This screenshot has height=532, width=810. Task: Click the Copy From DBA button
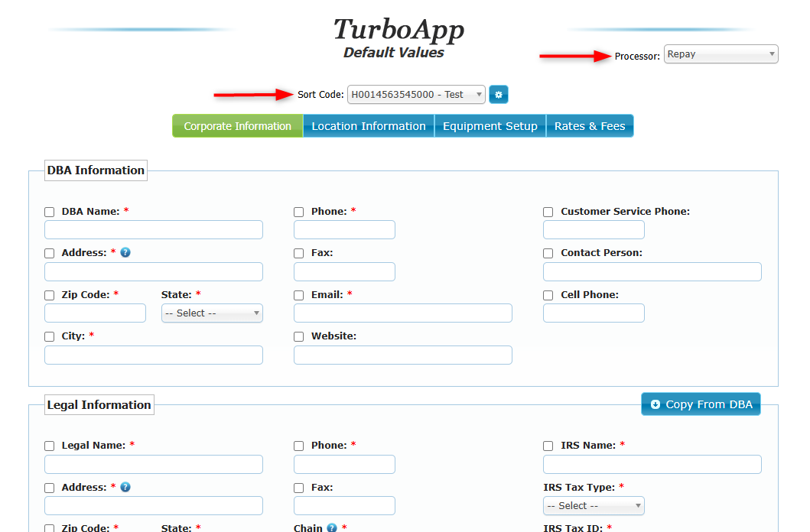pyautogui.click(x=701, y=404)
